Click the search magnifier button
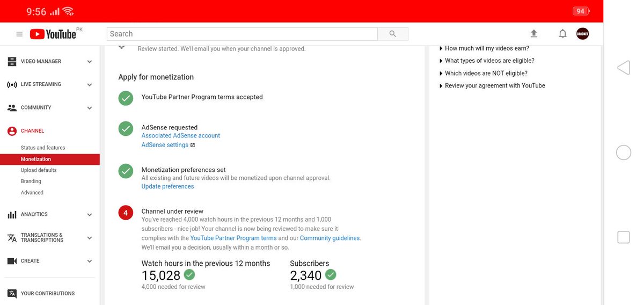The height and width of the screenshot is (305, 644). point(393,34)
